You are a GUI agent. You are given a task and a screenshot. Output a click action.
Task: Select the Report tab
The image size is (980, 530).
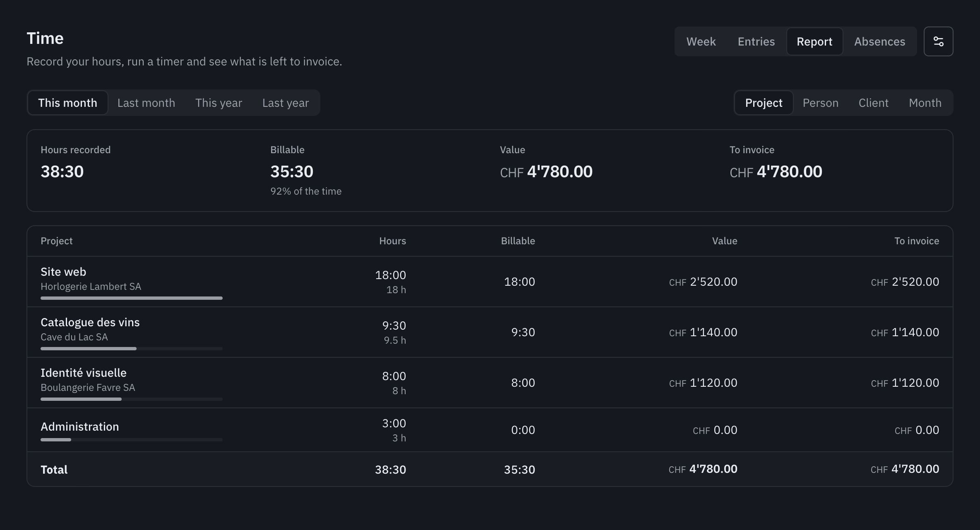point(814,41)
